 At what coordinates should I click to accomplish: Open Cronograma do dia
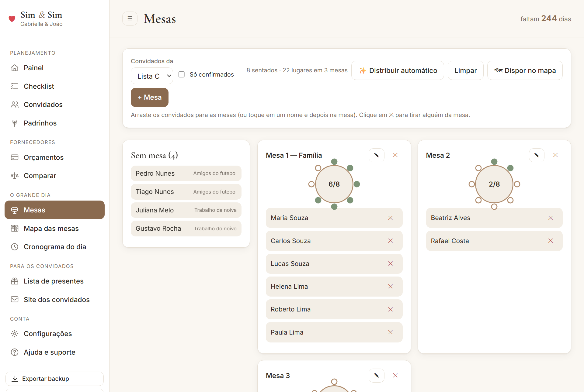tap(55, 247)
